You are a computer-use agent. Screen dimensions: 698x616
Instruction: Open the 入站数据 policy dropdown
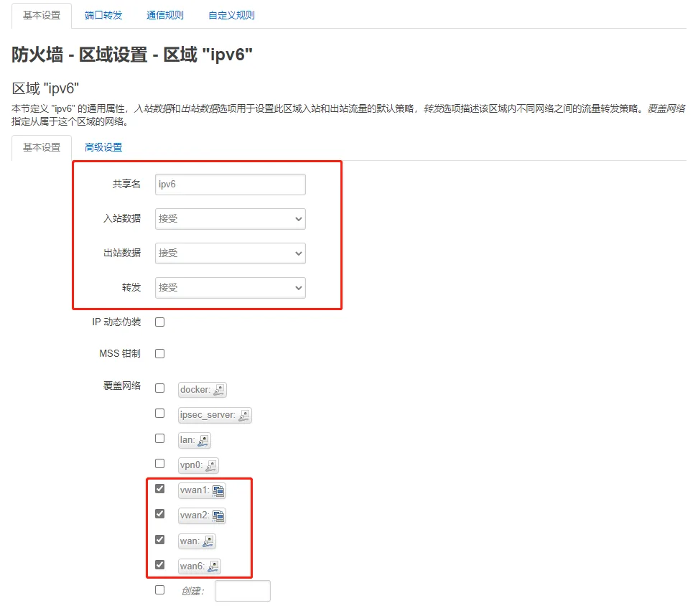pyautogui.click(x=230, y=218)
